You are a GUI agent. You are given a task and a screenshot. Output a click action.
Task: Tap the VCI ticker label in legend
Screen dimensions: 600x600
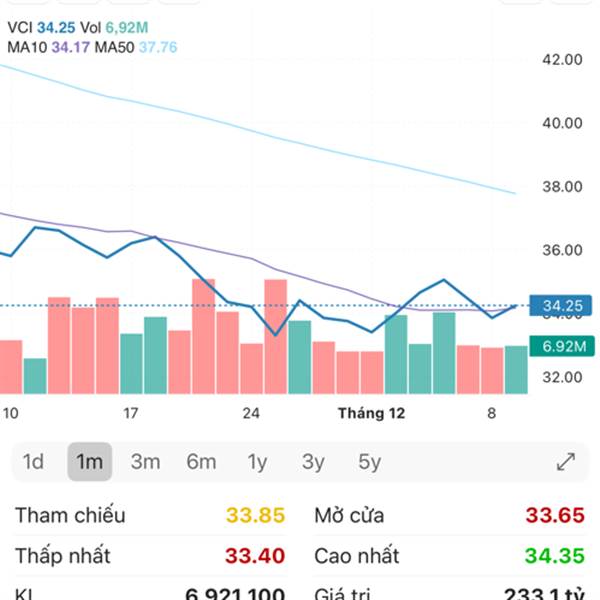pyautogui.click(x=20, y=28)
